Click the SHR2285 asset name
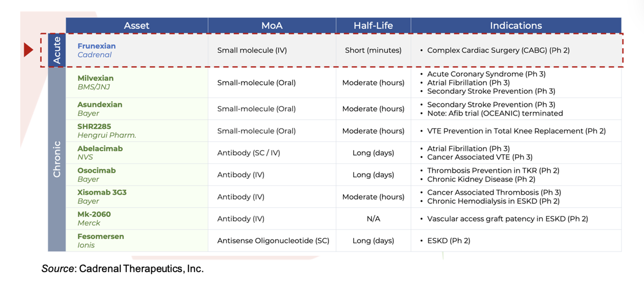 click(x=94, y=126)
